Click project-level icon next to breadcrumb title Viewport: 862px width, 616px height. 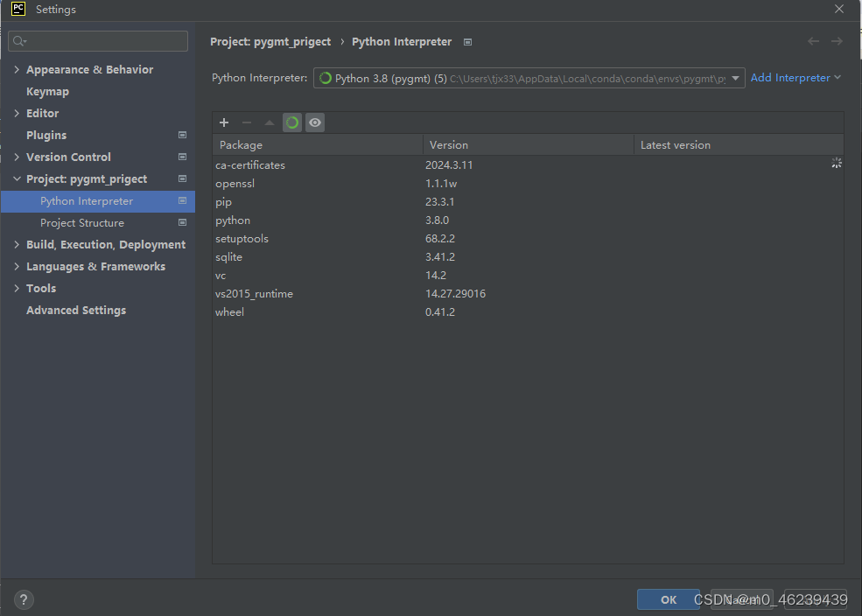[468, 42]
